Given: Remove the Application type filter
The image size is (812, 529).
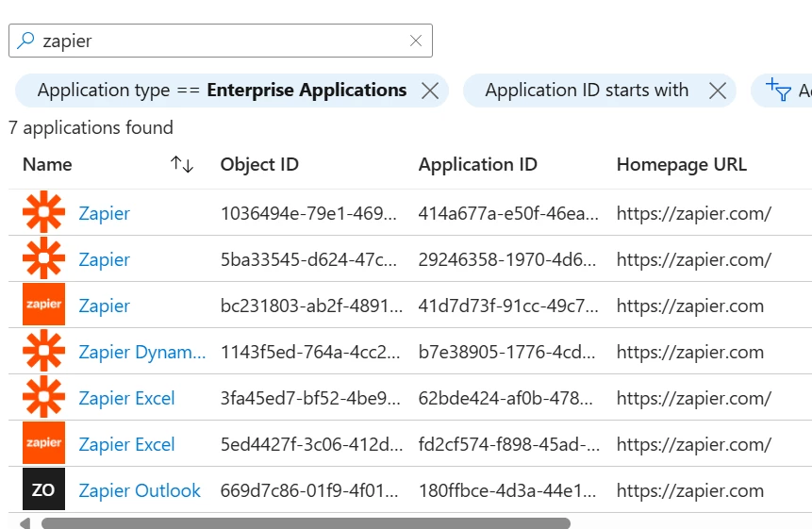Looking at the screenshot, I should point(430,91).
